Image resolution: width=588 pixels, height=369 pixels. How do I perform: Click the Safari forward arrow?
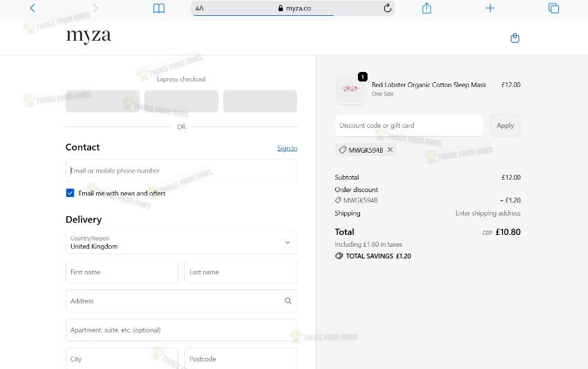coord(95,8)
